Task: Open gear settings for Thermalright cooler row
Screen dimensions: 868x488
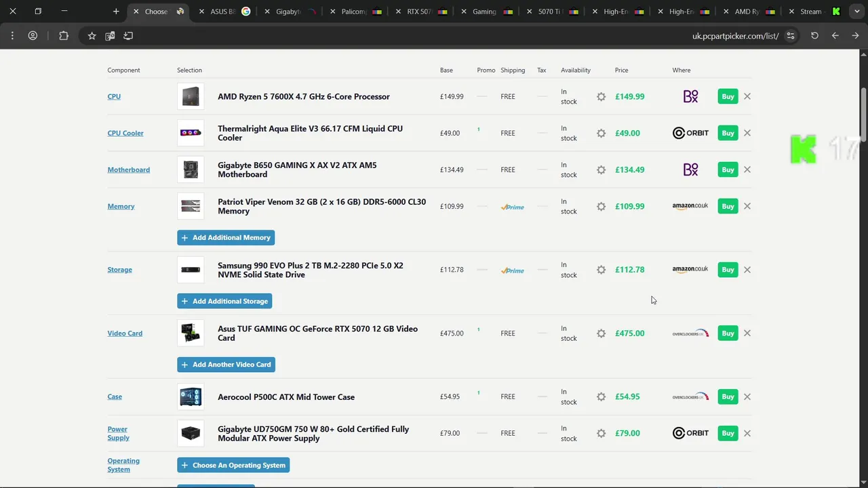Action: click(601, 134)
